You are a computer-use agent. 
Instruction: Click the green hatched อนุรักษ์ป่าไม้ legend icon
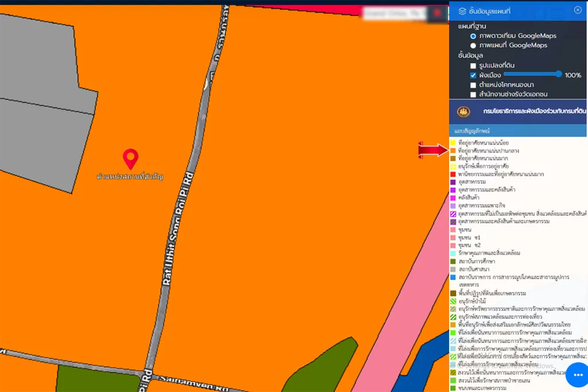click(x=453, y=301)
